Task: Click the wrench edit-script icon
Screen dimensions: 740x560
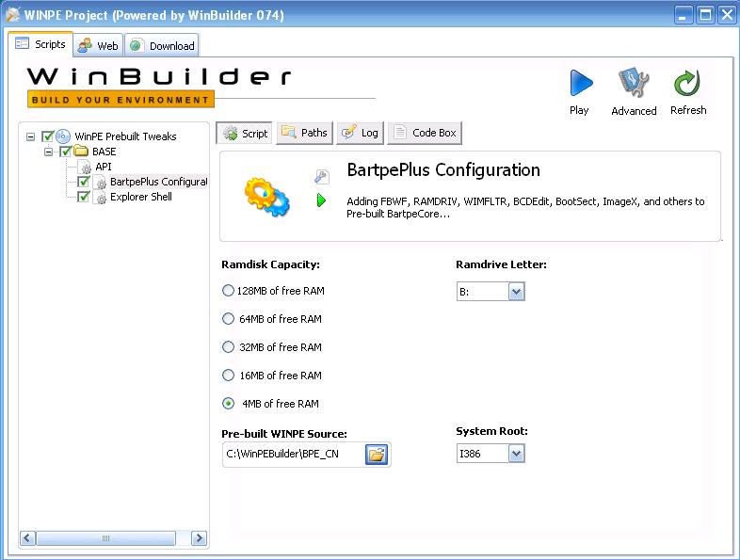Action: coord(321,176)
